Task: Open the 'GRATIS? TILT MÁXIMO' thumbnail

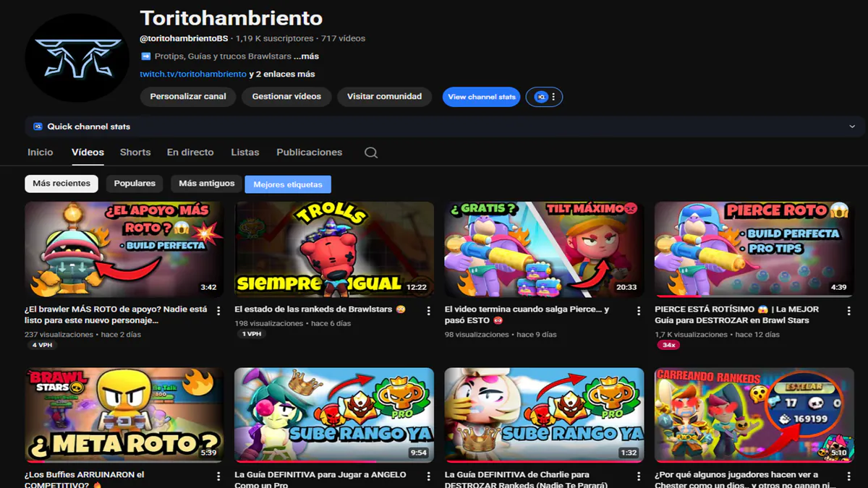Action: pyautogui.click(x=545, y=249)
